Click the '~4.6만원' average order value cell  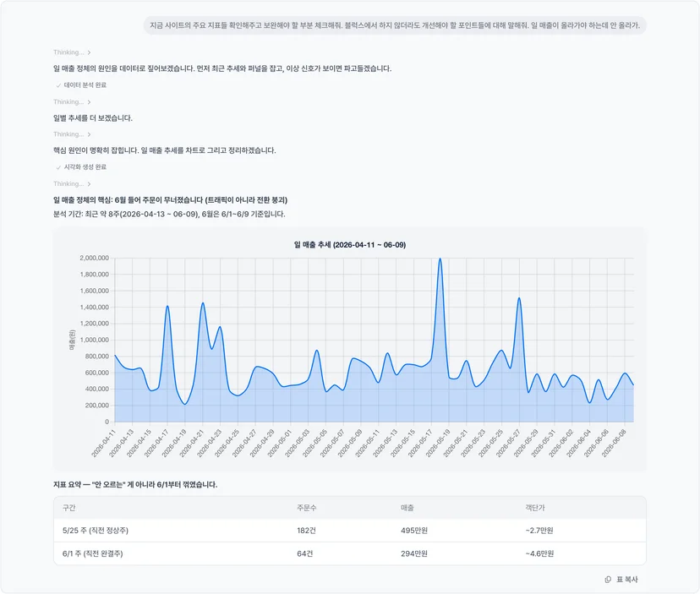539,553
